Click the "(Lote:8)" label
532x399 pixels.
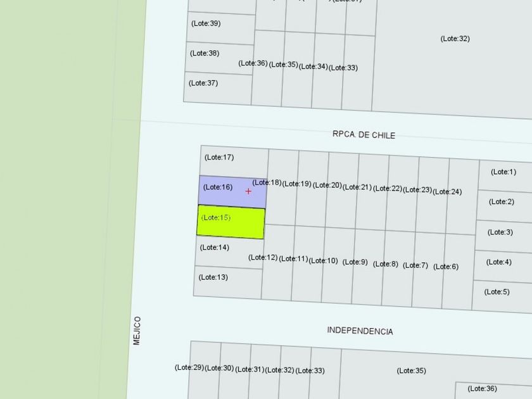pos(386,264)
